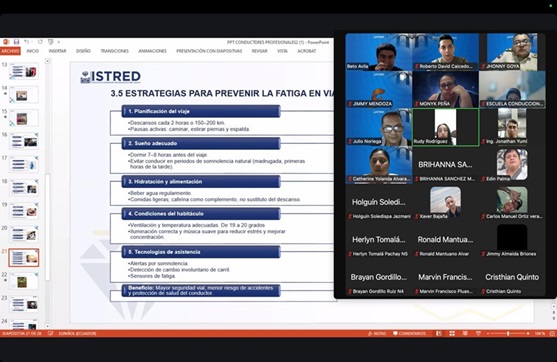Open the ACROBAT ribbon tab
The height and width of the screenshot is (362, 557).
(x=307, y=51)
